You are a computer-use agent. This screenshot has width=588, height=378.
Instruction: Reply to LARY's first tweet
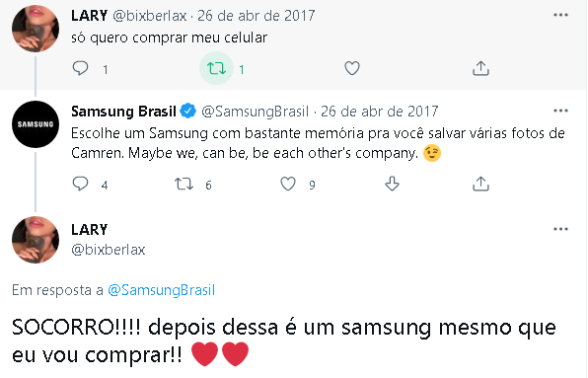80,69
